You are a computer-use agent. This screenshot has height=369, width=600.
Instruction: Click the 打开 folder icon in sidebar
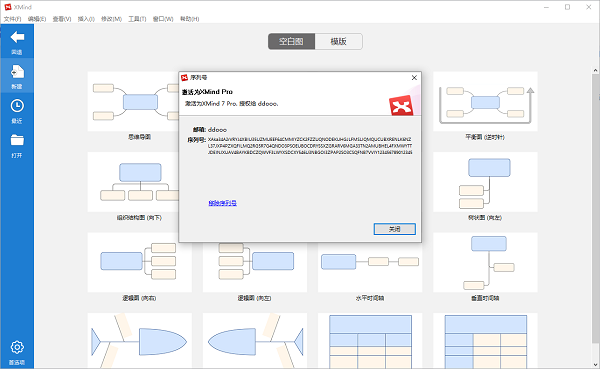pyautogui.click(x=17, y=140)
